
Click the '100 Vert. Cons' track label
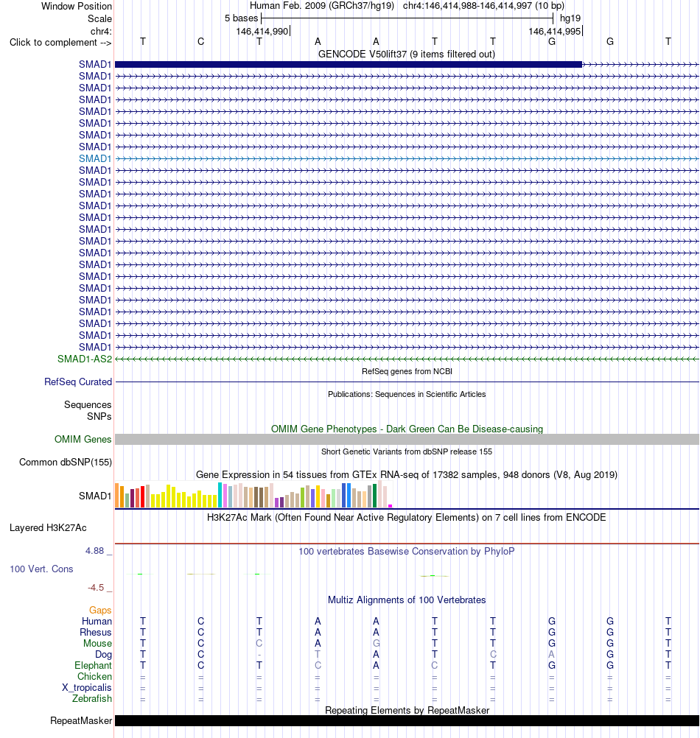point(41,569)
